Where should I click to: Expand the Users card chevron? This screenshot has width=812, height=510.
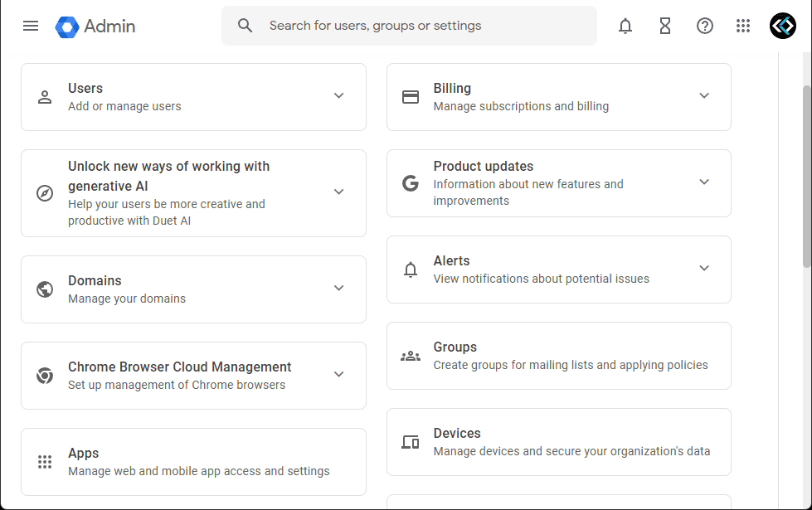[338, 96]
